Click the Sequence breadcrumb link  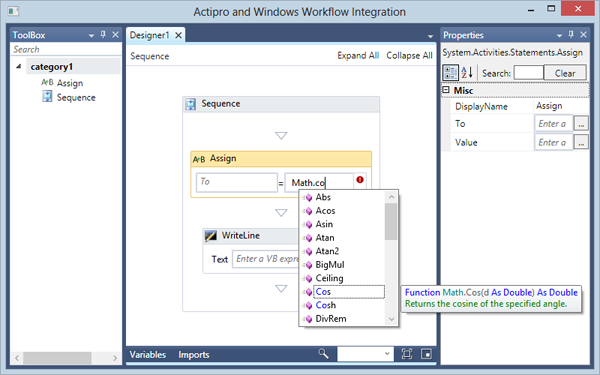point(149,56)
